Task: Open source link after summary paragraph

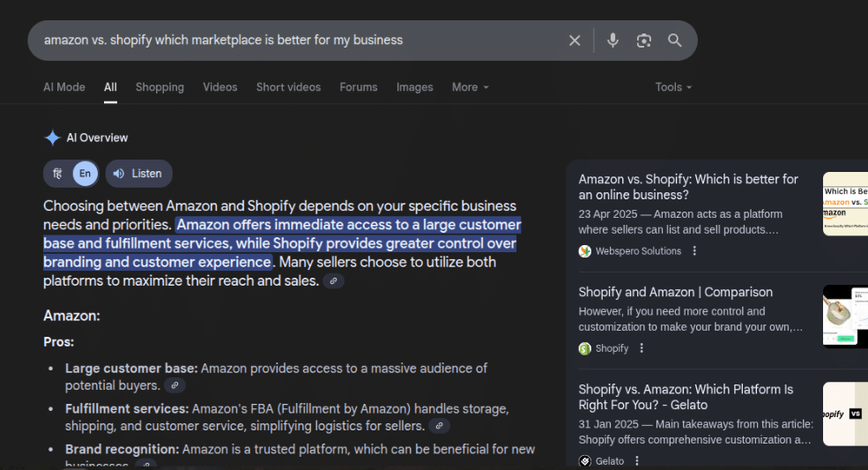Action: pyautogui.click(x=333, y=281)
